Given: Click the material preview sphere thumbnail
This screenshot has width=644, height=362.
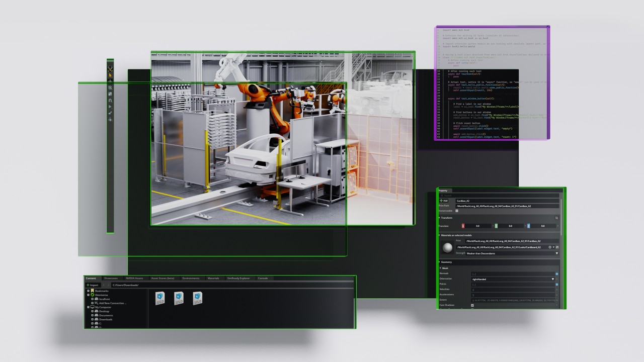Looking at the screenshot, I should [x=447, y=247].
